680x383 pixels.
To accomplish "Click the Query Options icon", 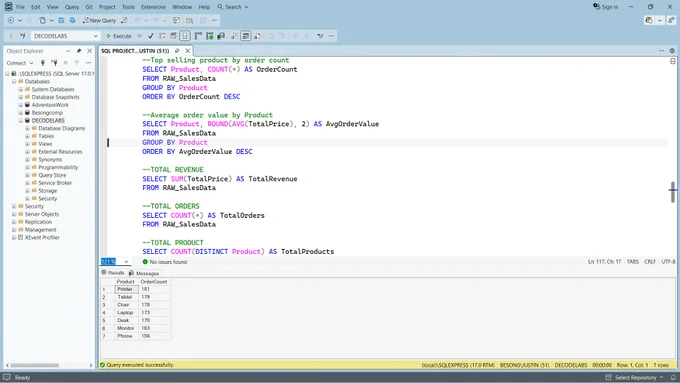I will pos(173,36).
